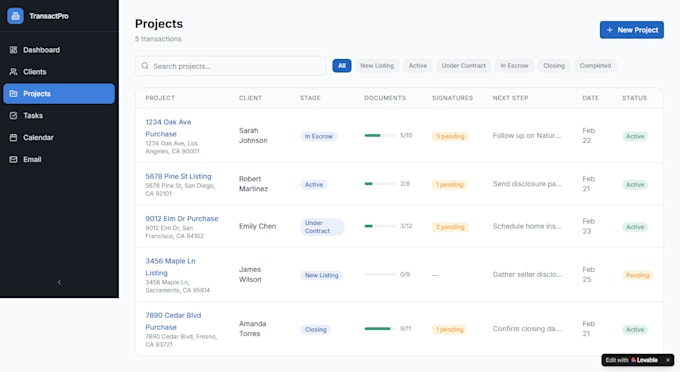The height and width of the screenshot is (372, 680).
Task: Click the Closing stage badge in table
Action: pos(315,330)
